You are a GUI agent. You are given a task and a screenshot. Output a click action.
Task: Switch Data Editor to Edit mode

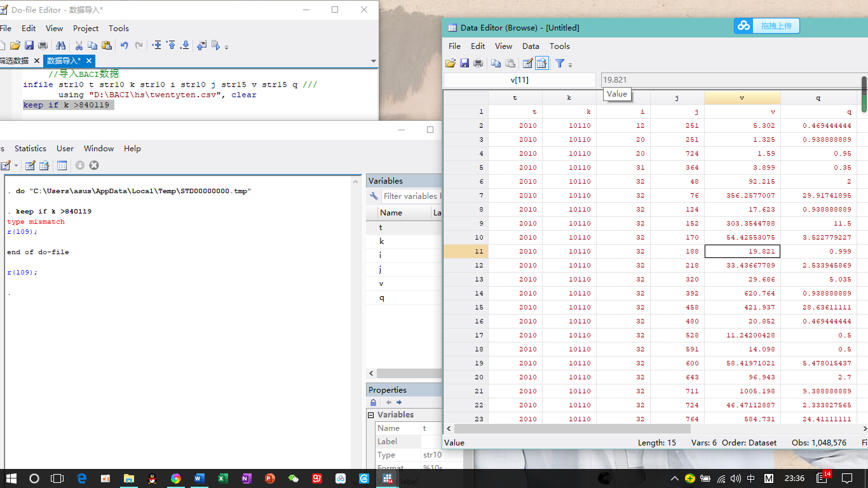point(527,63)
